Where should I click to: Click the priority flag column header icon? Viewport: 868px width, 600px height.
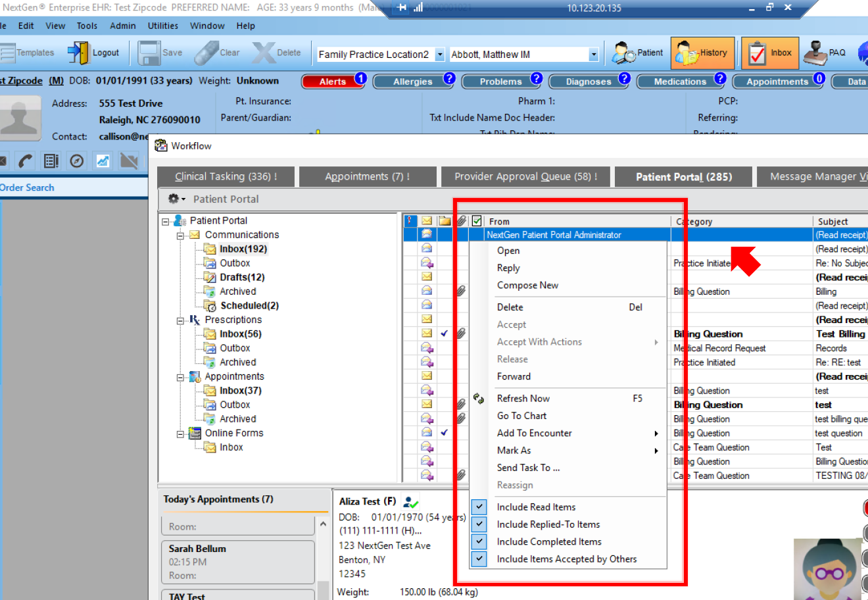(x=410, y=221)
